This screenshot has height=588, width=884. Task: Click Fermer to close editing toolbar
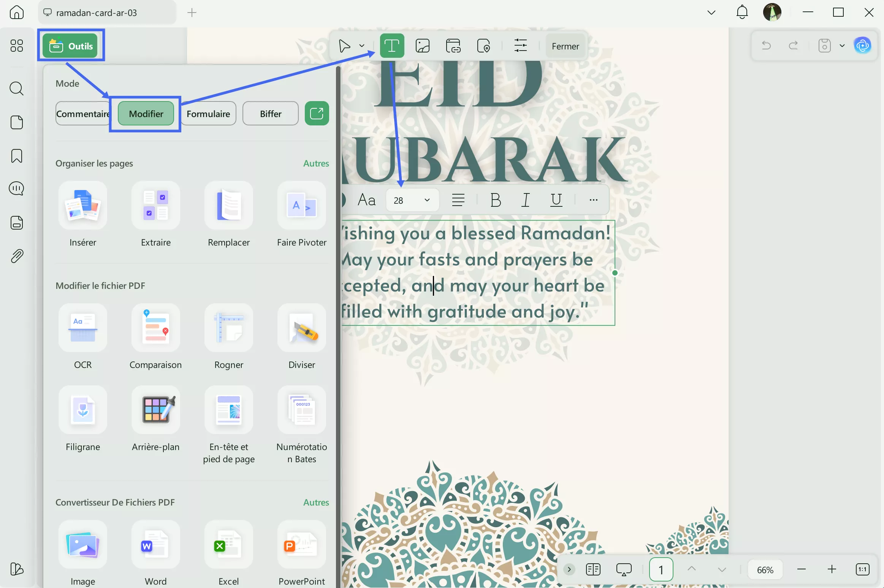point(565,46)
